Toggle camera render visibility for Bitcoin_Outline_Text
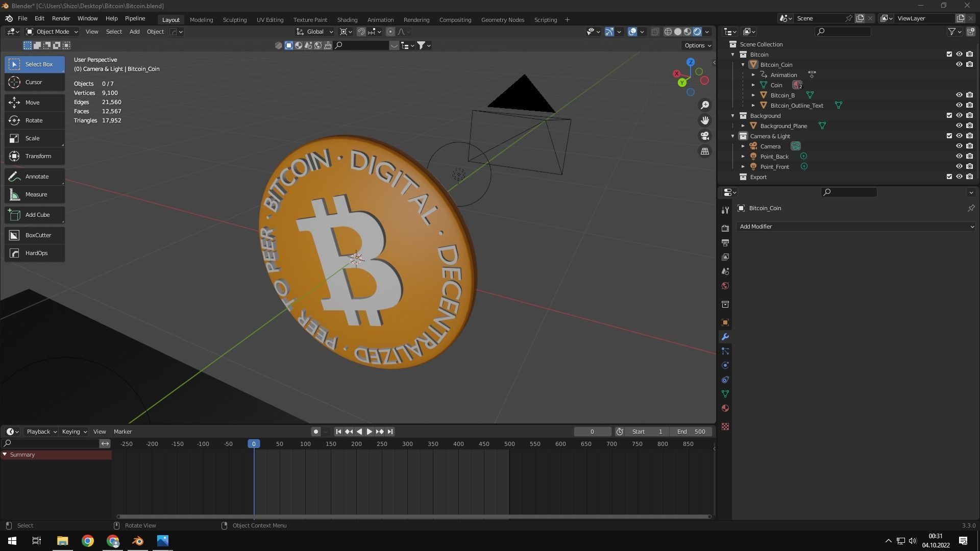980x551 pixels. tap(969, 105)
